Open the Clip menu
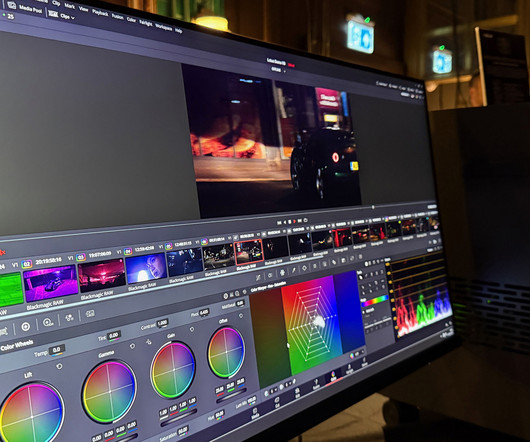 coord(56,3)
